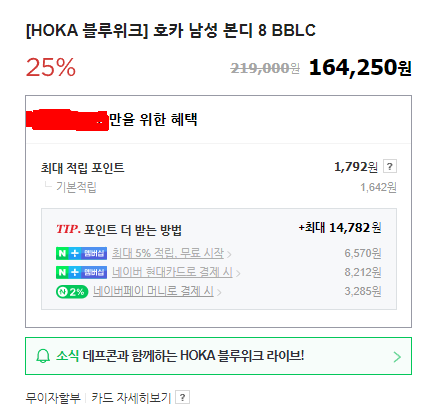The width and height of the screenshot is (430, 412).
Task: Click the 164,250원 sale price
Action: click(x=360, y=68)
